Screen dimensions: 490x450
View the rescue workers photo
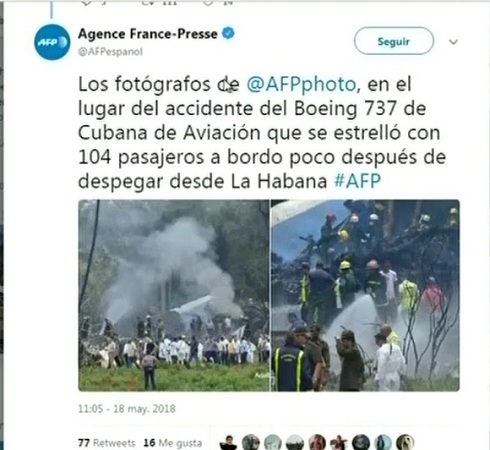[x=365, y=295]
